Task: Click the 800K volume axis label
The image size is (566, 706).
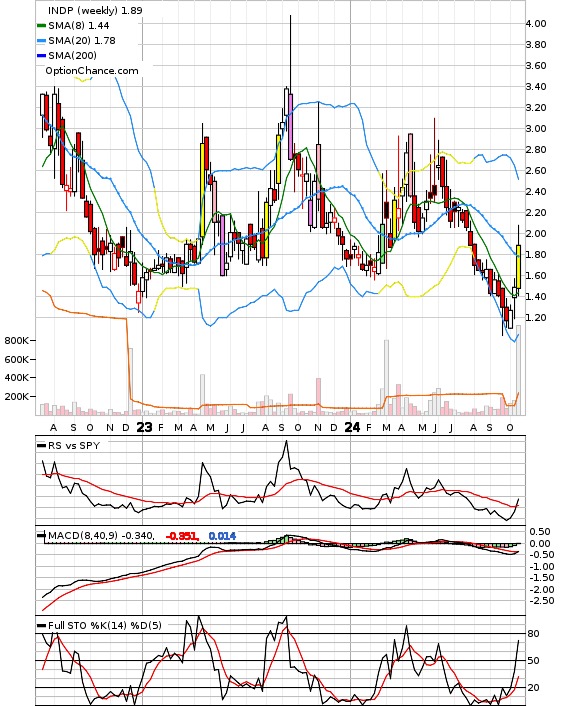Action: [x=17, y=340]
